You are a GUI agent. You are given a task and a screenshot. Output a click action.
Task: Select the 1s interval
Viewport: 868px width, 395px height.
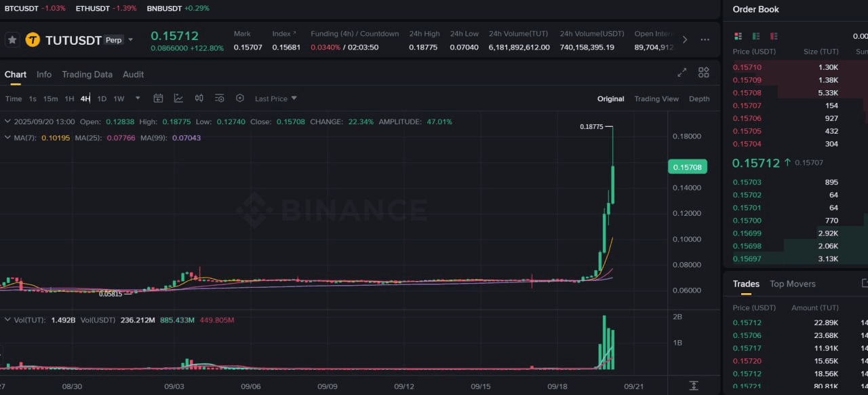tap(33, 99)
